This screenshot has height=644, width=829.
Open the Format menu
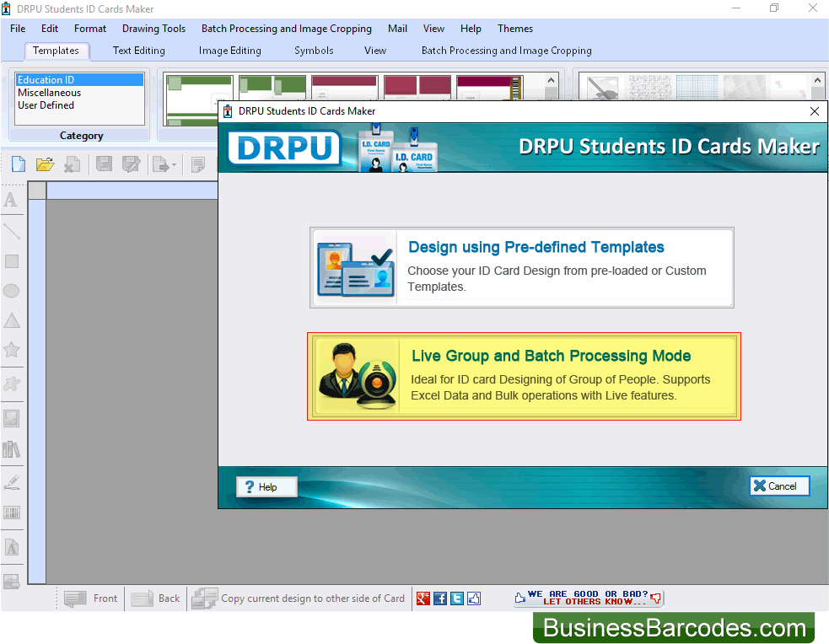90,29
